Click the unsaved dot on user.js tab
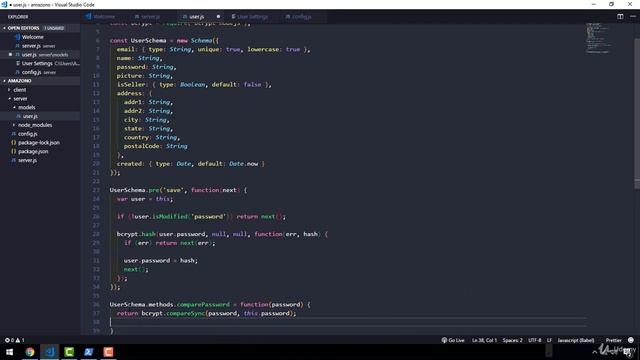 (218, 17)
